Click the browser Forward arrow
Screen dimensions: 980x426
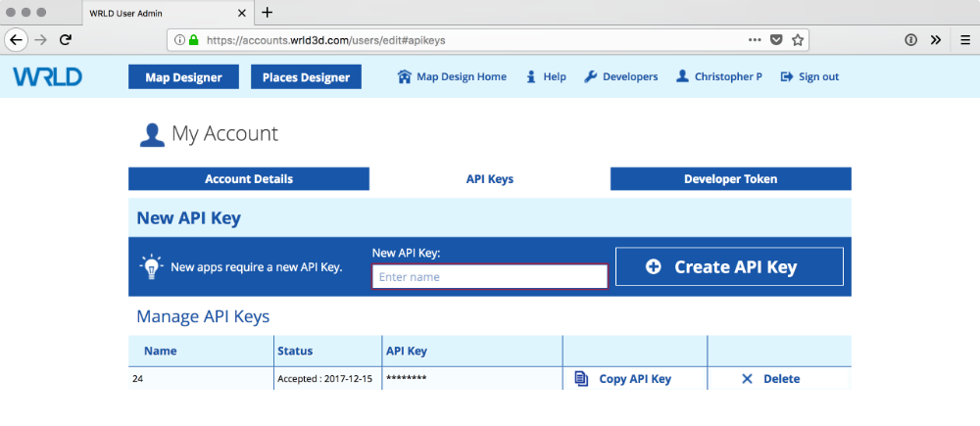40,39
